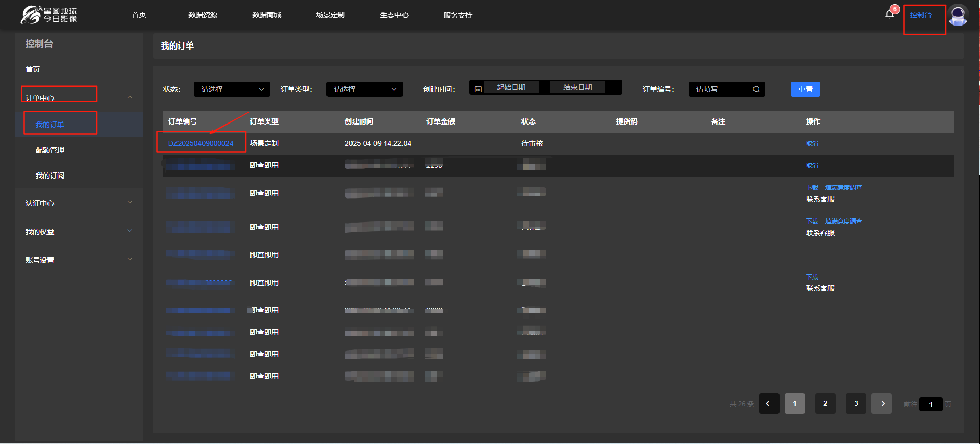The image size is (980, 444).
Task: Open the order type dropdown
Action: coord(364,89)
